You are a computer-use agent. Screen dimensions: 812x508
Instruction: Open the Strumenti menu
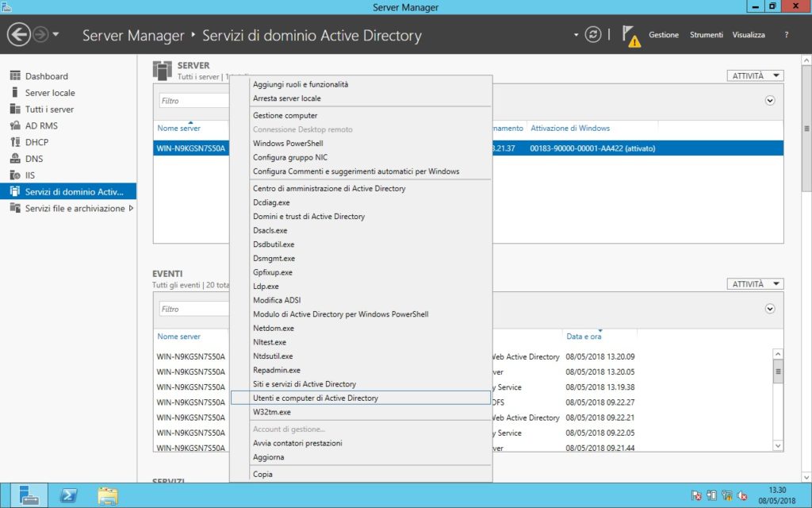(x=706, y=35)
